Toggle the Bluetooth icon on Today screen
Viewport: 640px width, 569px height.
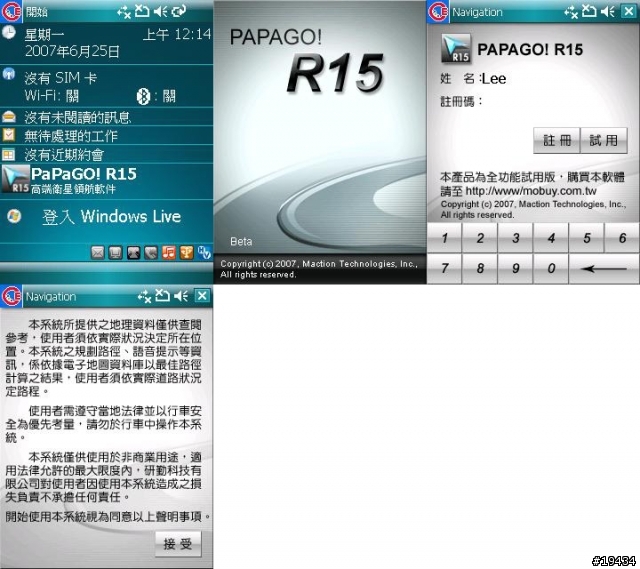pos(143,96)
